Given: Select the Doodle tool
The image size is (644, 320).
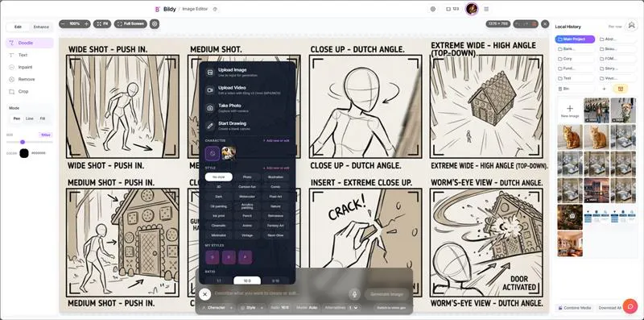Looking at the screenshot, I should (x=30, y=43).
